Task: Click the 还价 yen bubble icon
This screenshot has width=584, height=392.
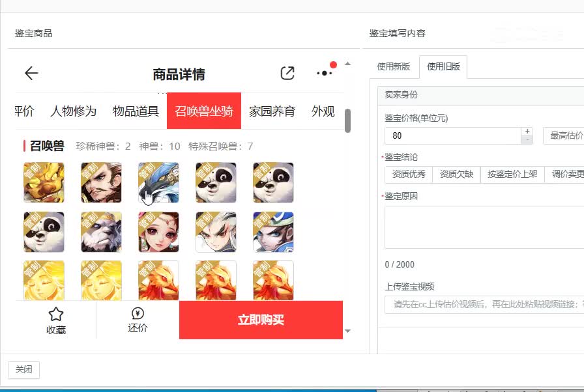Action: 138,313
